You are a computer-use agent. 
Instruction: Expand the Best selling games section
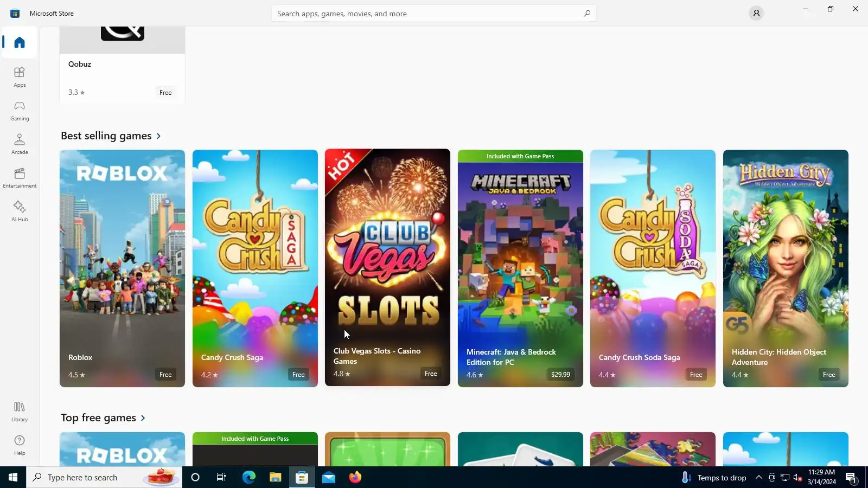[111, 136]
